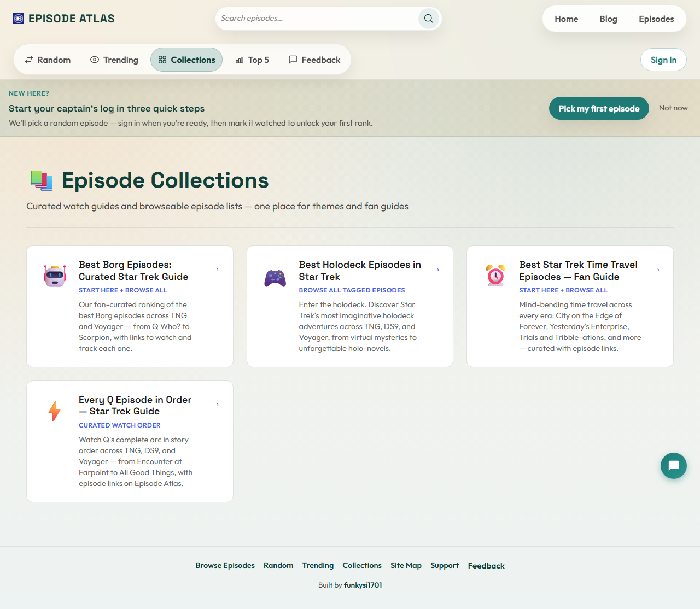The width and height of the screenshot is (700, 609).
Task: Open the Feedback tab in toolbar
Action: click(314, 60)
